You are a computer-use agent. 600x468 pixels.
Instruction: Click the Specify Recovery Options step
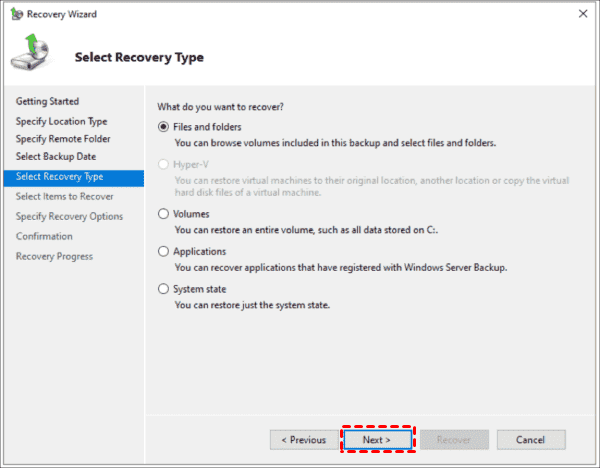tap(69, 217)
